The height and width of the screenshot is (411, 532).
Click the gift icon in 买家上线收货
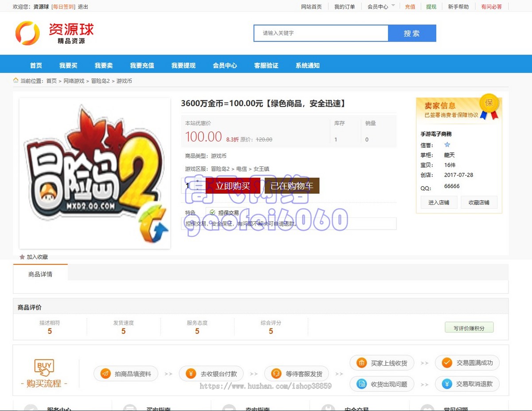[362, 363]
